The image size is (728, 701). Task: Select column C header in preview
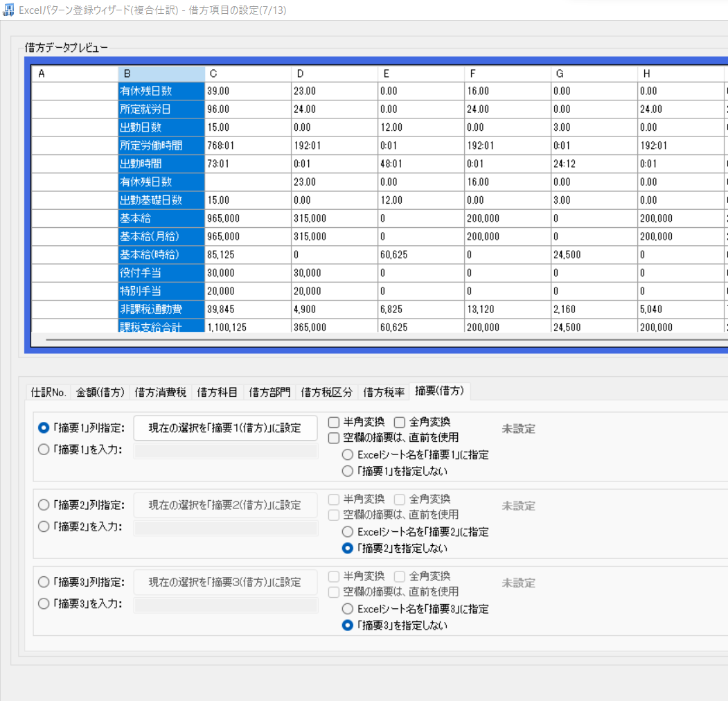tap(248, 74)
